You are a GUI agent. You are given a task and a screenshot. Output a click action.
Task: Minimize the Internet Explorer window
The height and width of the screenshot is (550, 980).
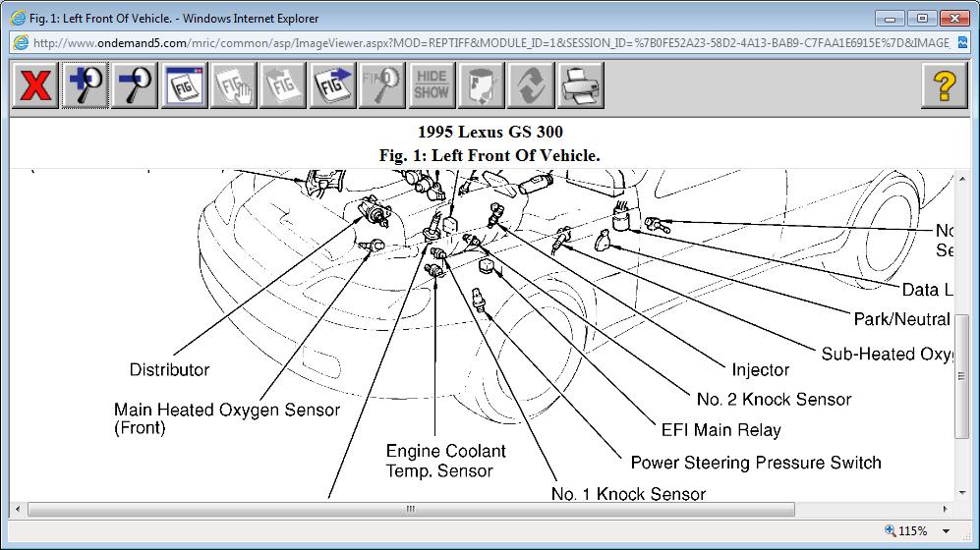pyautogui.click(x=890, y=18)
